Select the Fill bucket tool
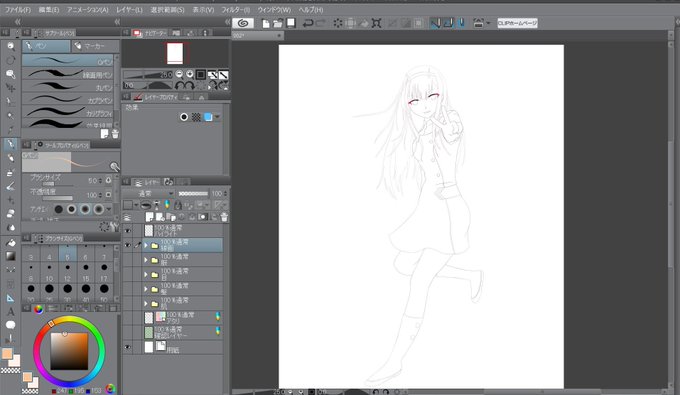Screen dimensions: 680x395 10,243
